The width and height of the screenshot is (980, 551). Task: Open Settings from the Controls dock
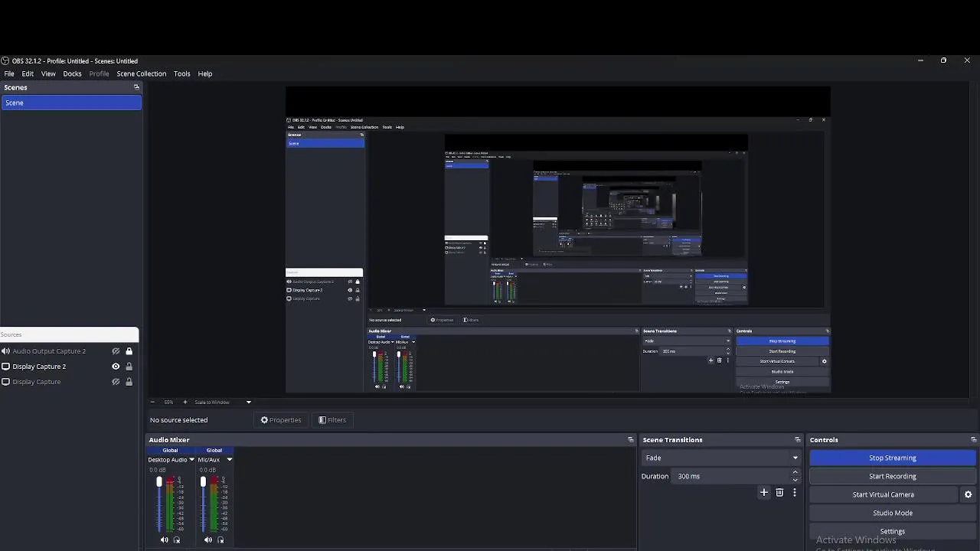pos(893,531)
